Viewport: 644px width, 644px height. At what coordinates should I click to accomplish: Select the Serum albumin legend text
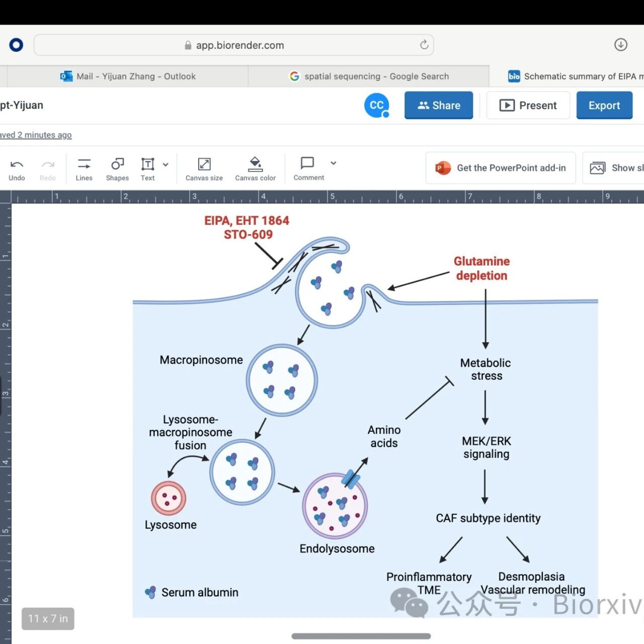click(200, 592)
